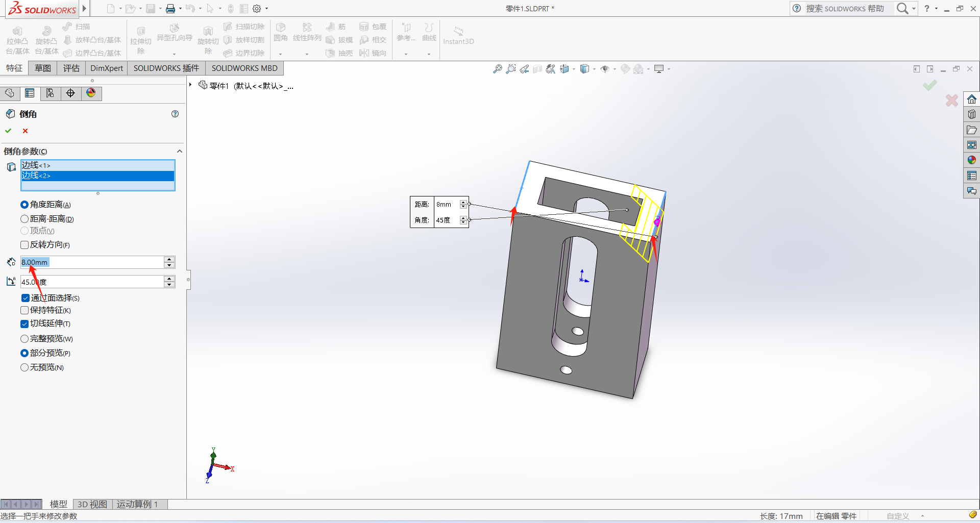Click the red X to cancel chamfer
The height and width of the screenshot is (523, 980).
25,131
